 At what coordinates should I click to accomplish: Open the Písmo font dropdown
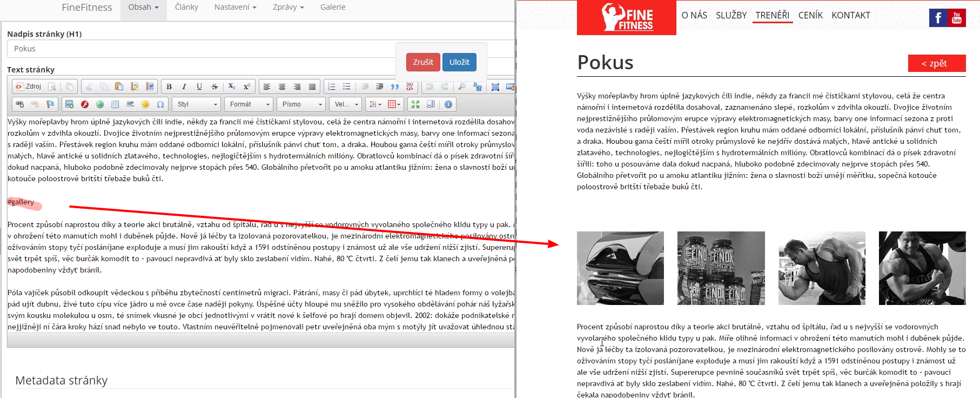301,104
